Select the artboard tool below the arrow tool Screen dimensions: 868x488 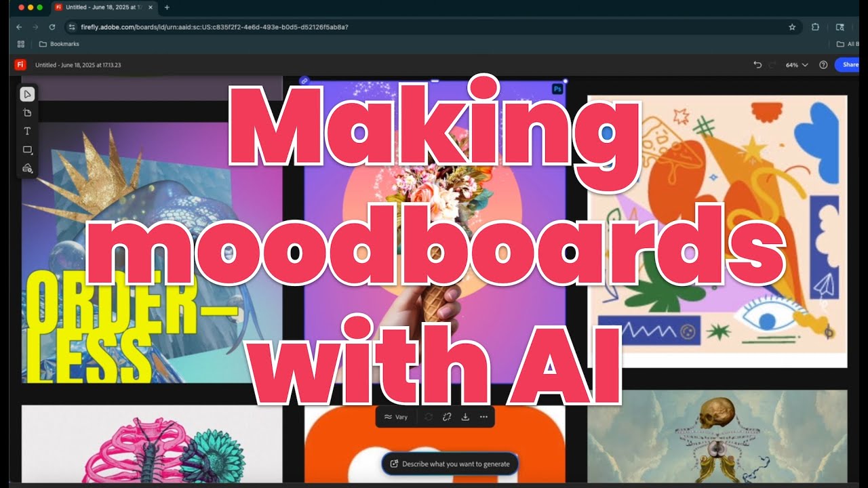pyautogui.click(x=27, y=113)
